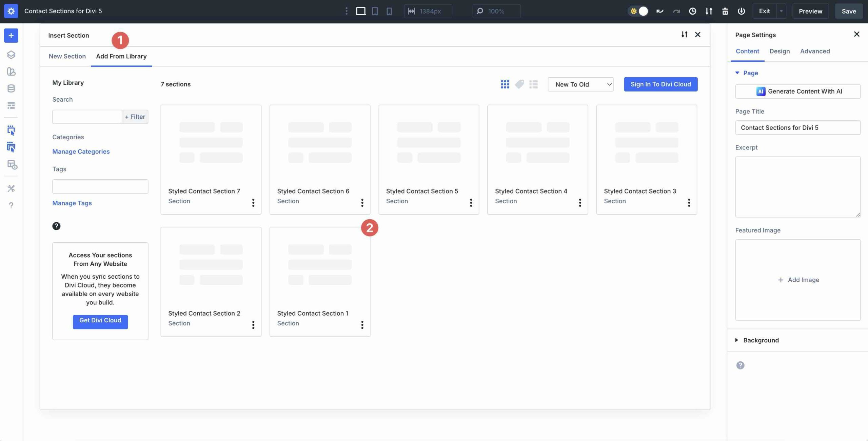
Task: Open the editing history clock icon
Action: 692,11
